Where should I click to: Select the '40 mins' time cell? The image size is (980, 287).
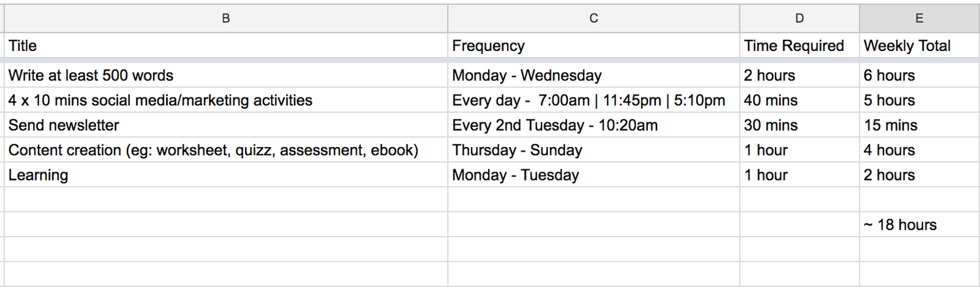coord(800,100)
